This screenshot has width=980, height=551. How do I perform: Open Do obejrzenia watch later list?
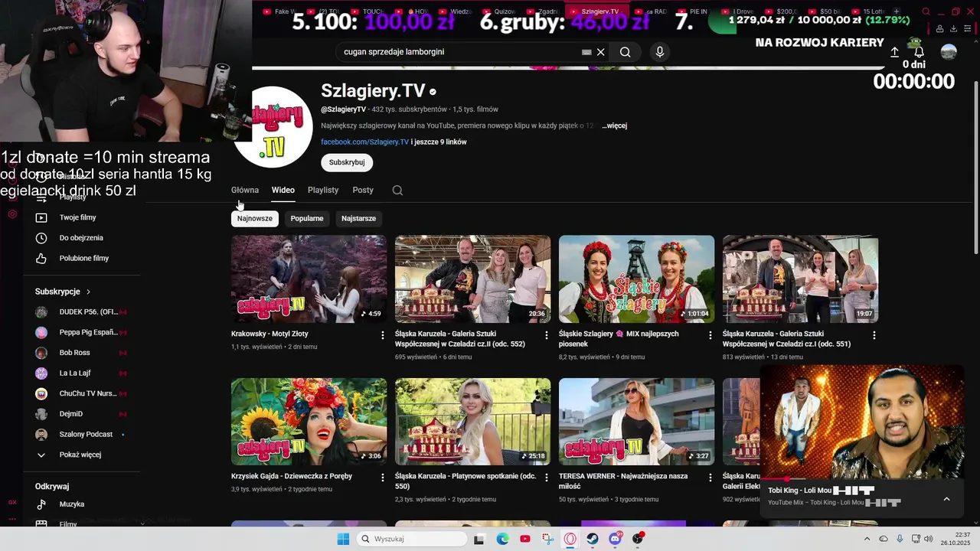coord(81,238)
